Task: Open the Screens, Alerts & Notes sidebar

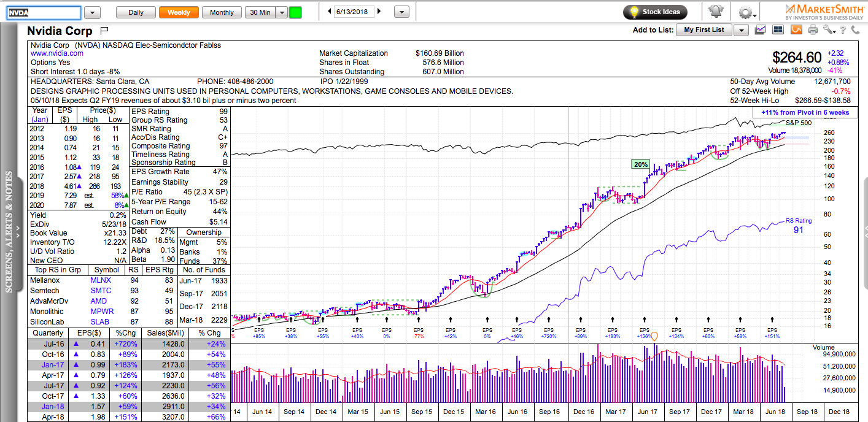Action: pyautogui.click(x=9, y=233)
